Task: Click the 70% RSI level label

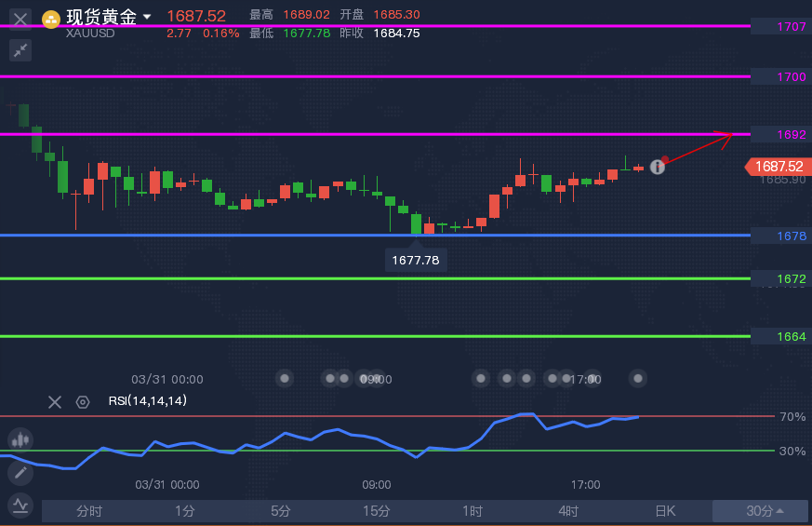Action: [x=792, y=417]
